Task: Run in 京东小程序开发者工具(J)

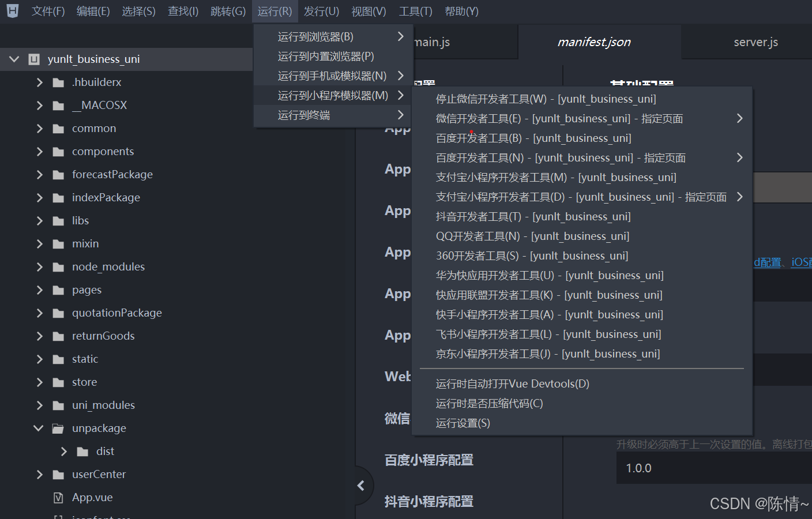Action: [x=582, y=354]
